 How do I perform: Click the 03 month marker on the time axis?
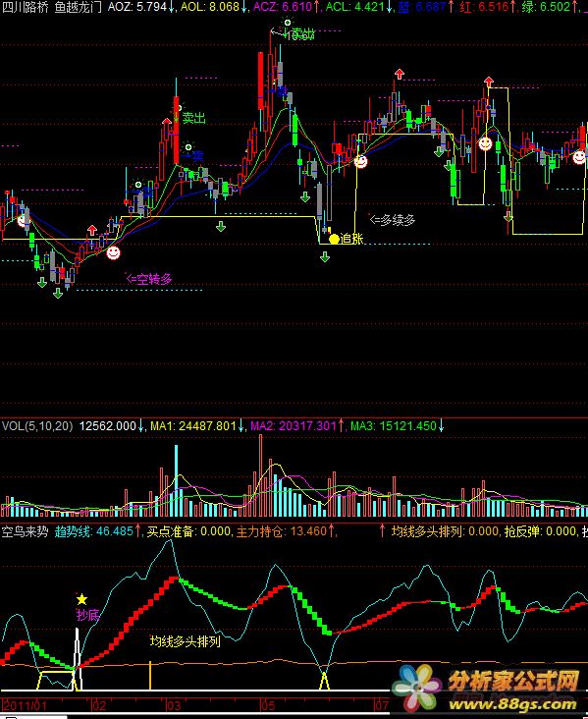174,705
